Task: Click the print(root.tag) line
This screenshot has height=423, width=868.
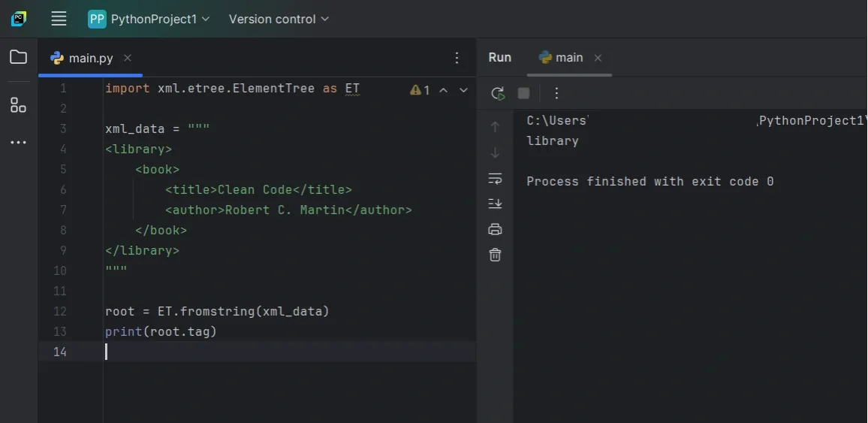Action: (161, 331)
